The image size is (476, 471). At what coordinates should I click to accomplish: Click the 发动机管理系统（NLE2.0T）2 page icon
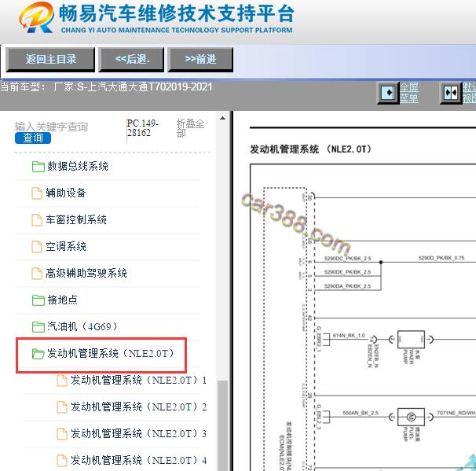pyautogui.click(x=62, y=407)
